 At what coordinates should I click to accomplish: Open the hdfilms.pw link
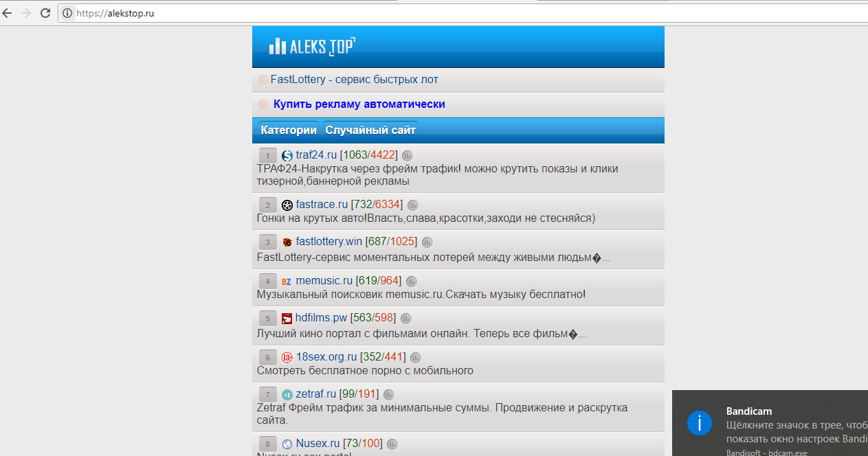coord(321,318)
